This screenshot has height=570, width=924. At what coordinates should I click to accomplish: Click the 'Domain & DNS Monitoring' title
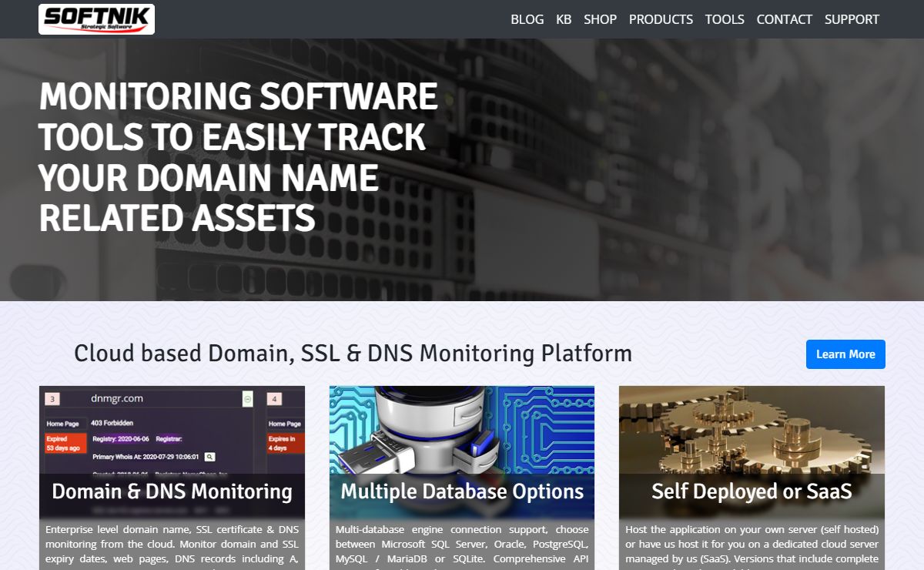click(172, 491)
